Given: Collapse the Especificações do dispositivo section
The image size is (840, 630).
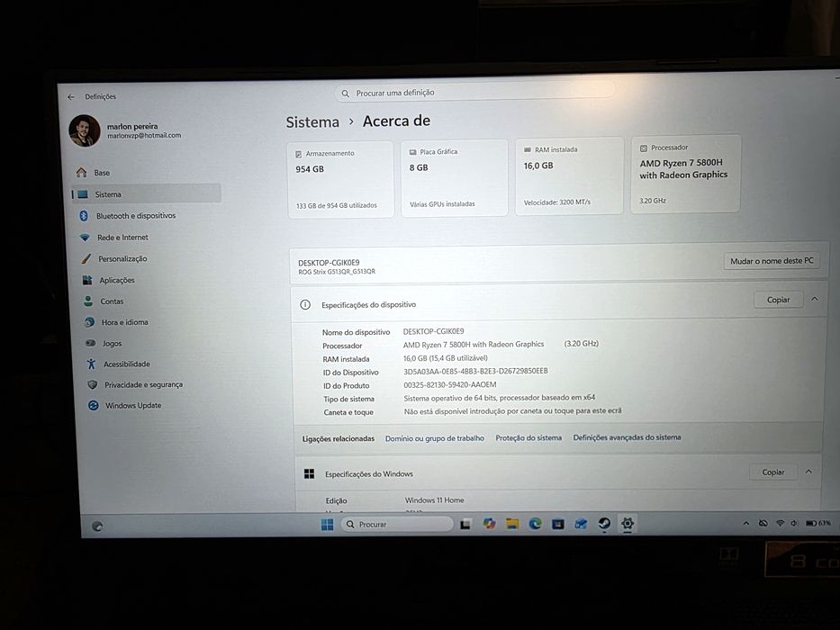Looking at the screenshot, I should coord(814,299).
